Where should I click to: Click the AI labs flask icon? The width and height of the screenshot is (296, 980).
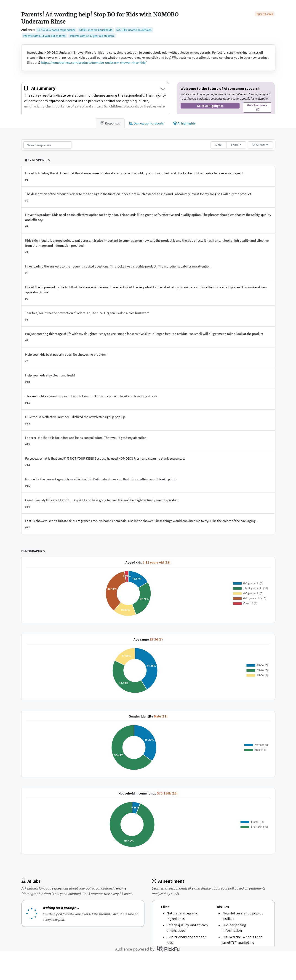(x=24, y=881)
